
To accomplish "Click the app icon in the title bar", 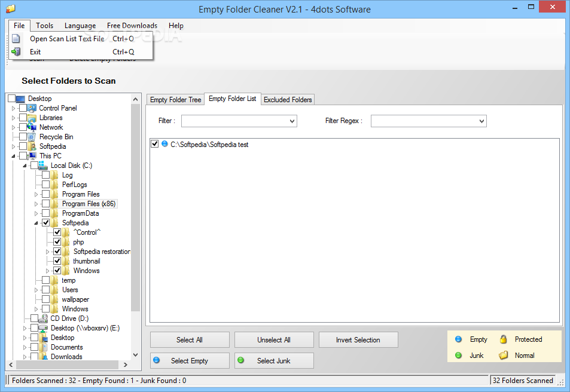I will click(11, 8).
